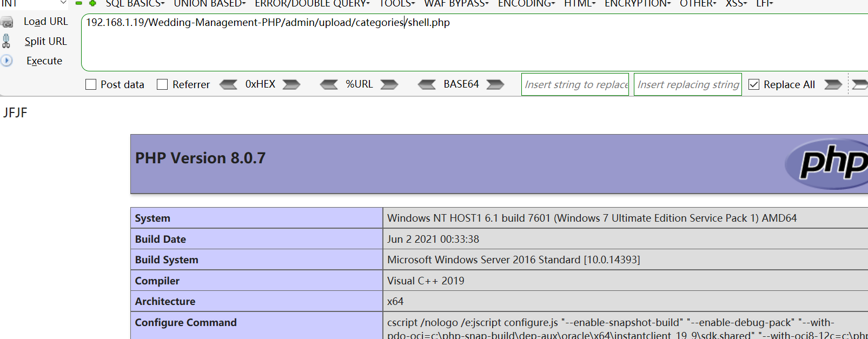This screenshot has width=868, height=339.
Task: Click right arrow beside BASE64 to encode
Action: [495, 84]
